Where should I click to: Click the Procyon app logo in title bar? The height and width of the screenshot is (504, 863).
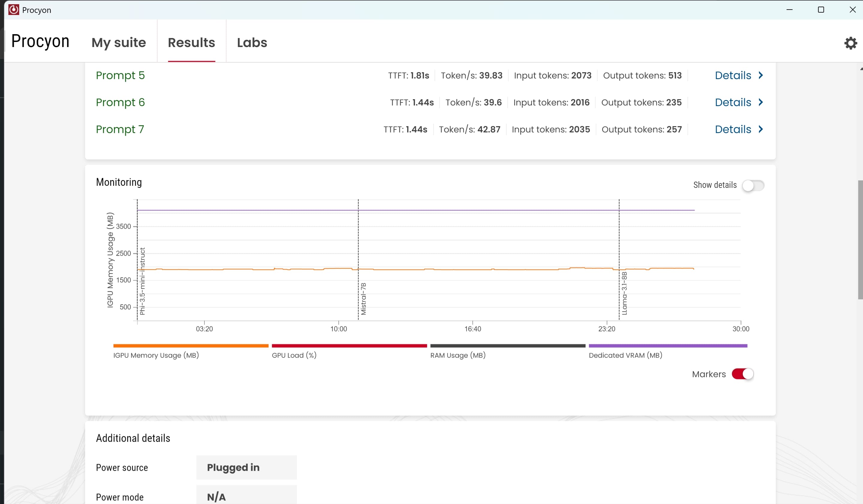(x=14, y=10)
